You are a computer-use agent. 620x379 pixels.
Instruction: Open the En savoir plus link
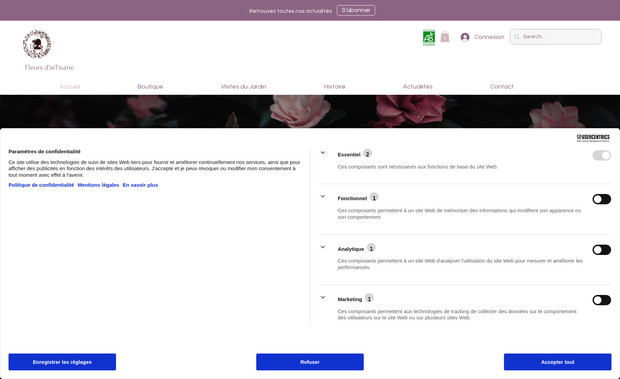tap(140, 185)
